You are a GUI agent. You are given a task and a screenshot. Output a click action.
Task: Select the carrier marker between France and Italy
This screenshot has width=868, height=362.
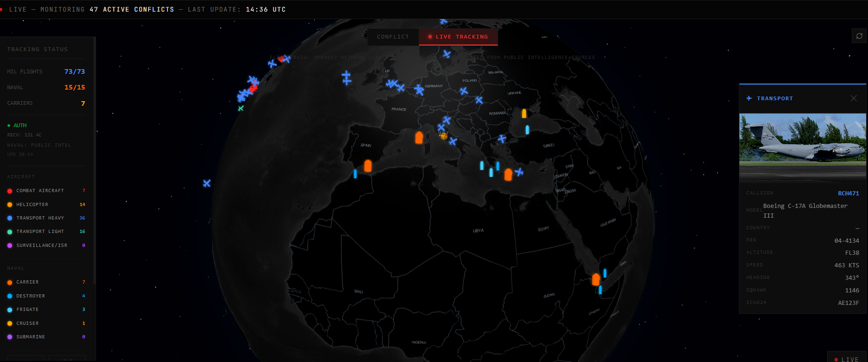419,137
